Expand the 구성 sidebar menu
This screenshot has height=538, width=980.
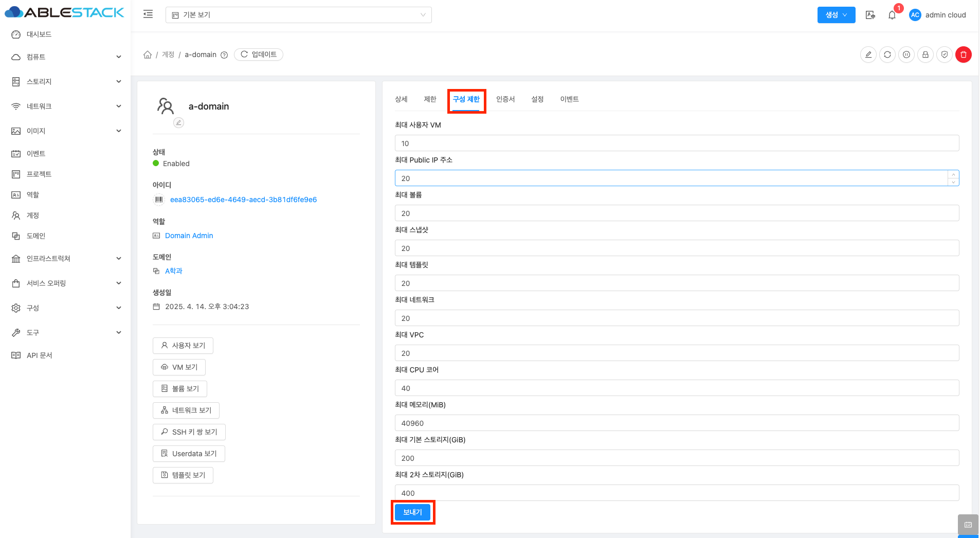click(66, 308)
